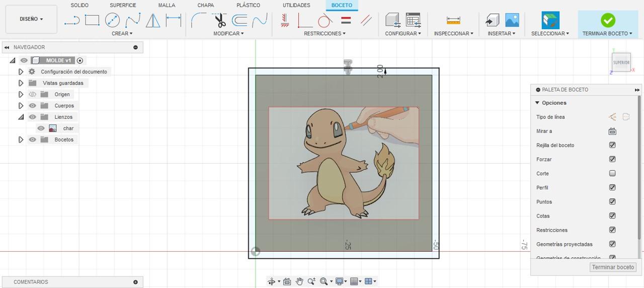Select the Sketch Dimension tool

point(174,20)
